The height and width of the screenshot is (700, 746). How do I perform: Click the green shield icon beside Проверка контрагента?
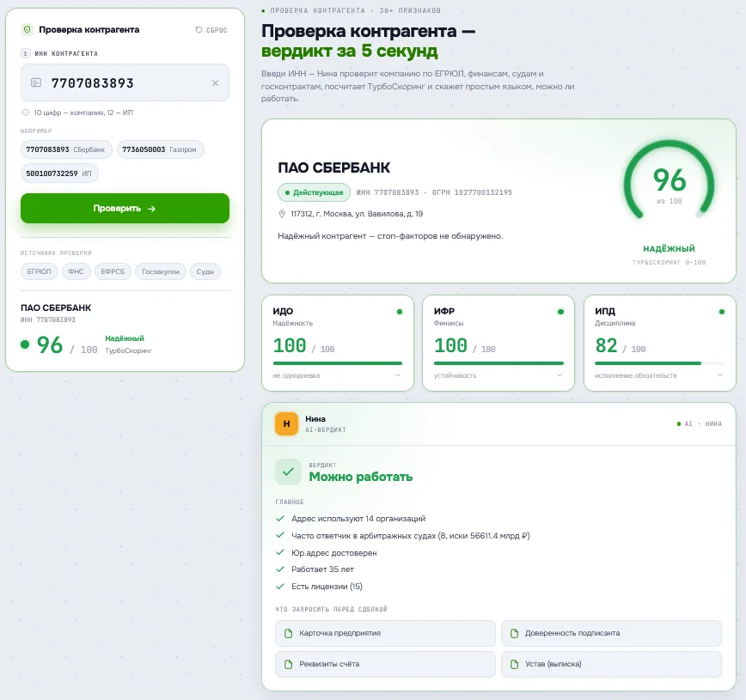[28, 29]
